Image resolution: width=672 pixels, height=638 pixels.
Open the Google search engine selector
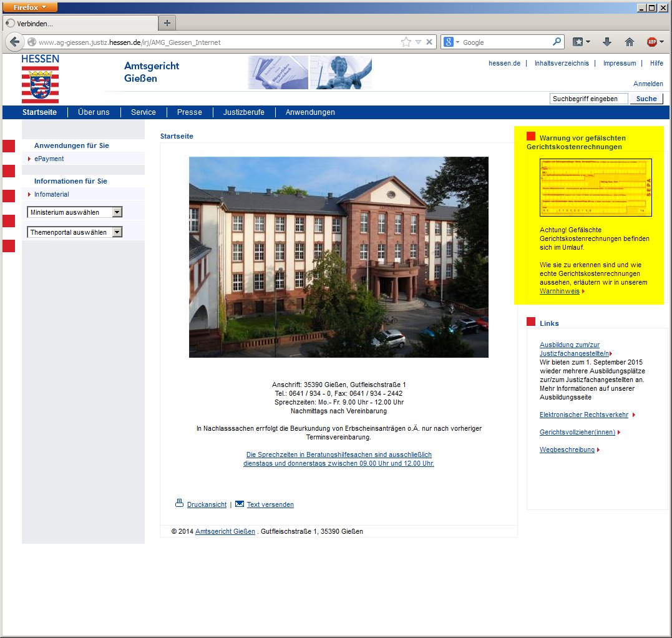point(451,42)
